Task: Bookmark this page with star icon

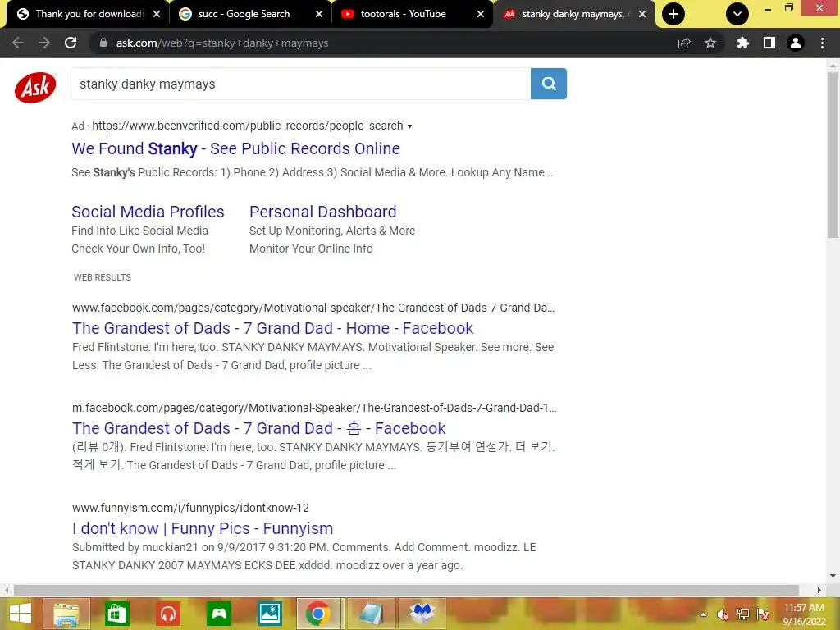Action: pyautogui.click(x=710, y=43)
